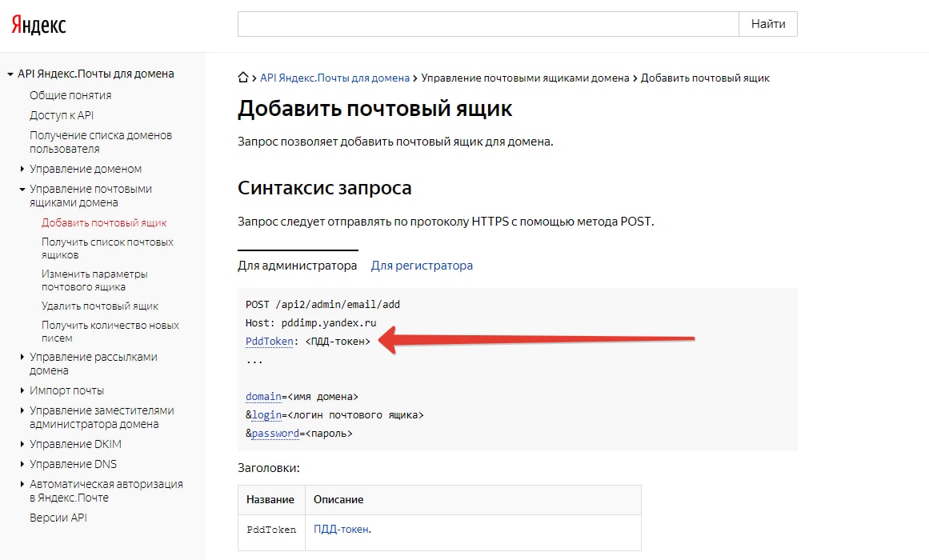Image resolution: width=929 pixels, height=560 pixels.
Task: Open Изменить параметры почтового ящика
Action: 94,280
